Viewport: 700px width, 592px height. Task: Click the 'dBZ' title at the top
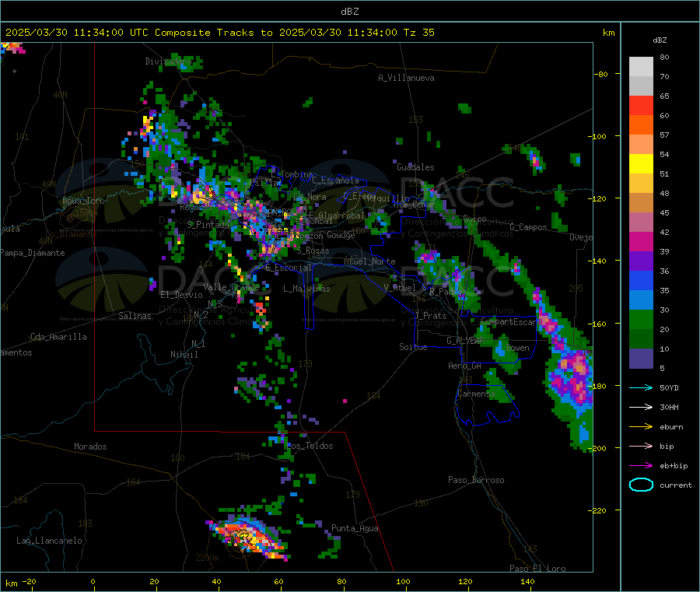(349, 12)
